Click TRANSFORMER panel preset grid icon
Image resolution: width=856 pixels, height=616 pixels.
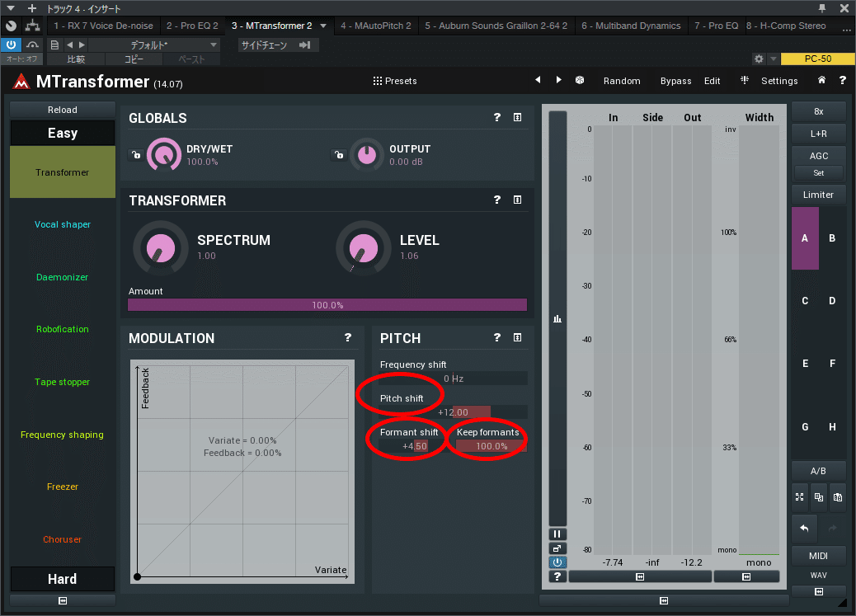point(517,200)
